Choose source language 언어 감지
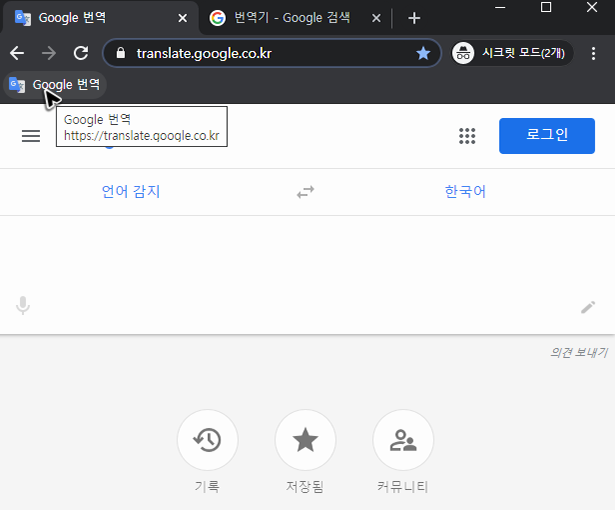This screenshot has width=615, height=510. [131, 192]
